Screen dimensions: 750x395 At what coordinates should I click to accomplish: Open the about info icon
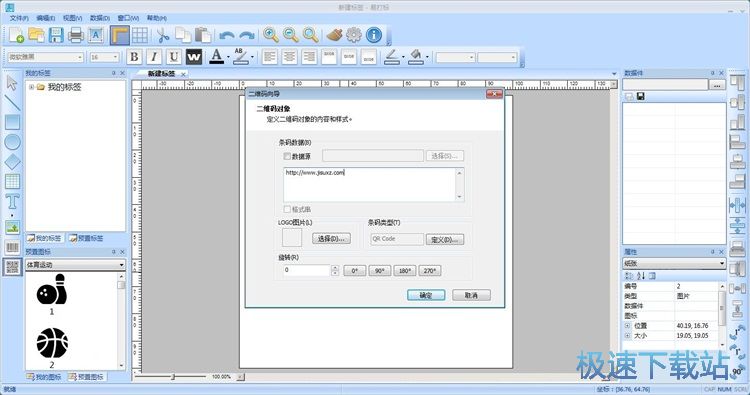click(374, 35)
